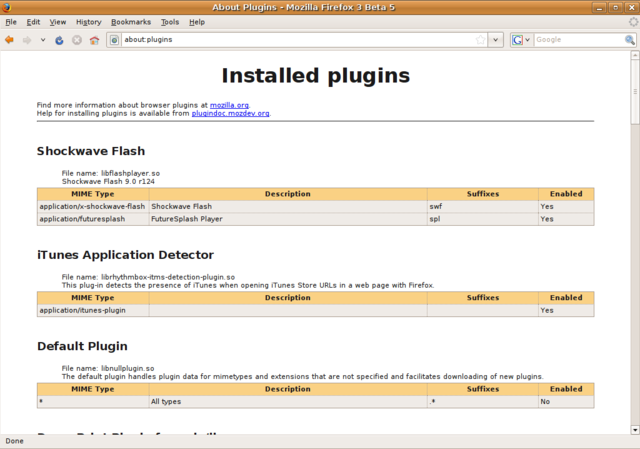Click the page identity icon in address bar
Screen dimensions: 640x449
coord(115,40)
